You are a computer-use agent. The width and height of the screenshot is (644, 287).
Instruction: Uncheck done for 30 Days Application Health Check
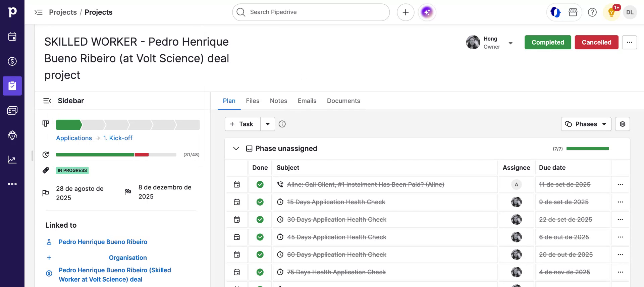pos(260,220)
